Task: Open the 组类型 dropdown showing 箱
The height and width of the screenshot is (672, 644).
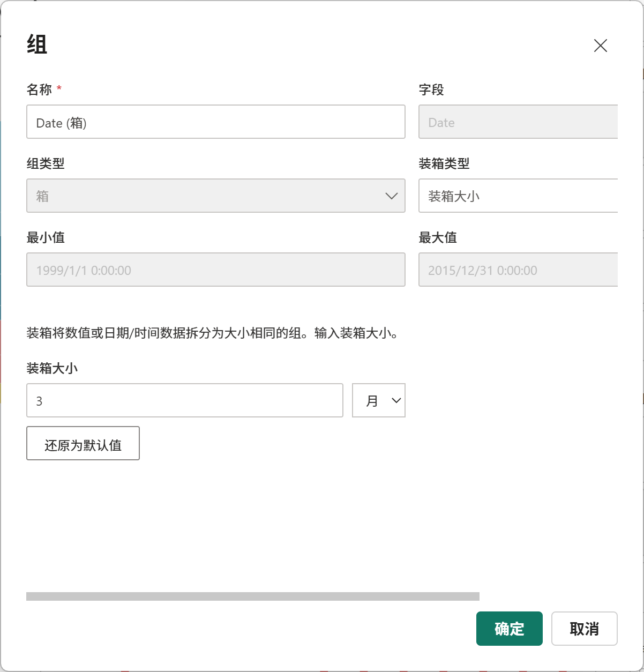Action: (x=216, y=196)
